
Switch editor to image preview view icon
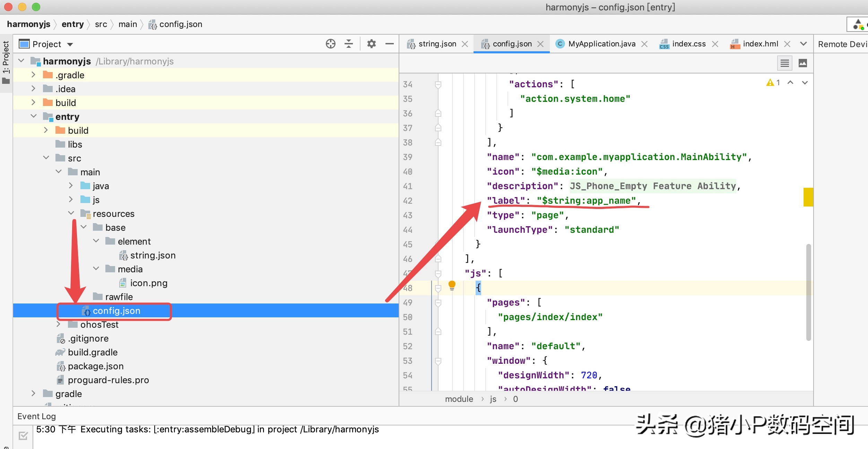[x=802, y=63]
